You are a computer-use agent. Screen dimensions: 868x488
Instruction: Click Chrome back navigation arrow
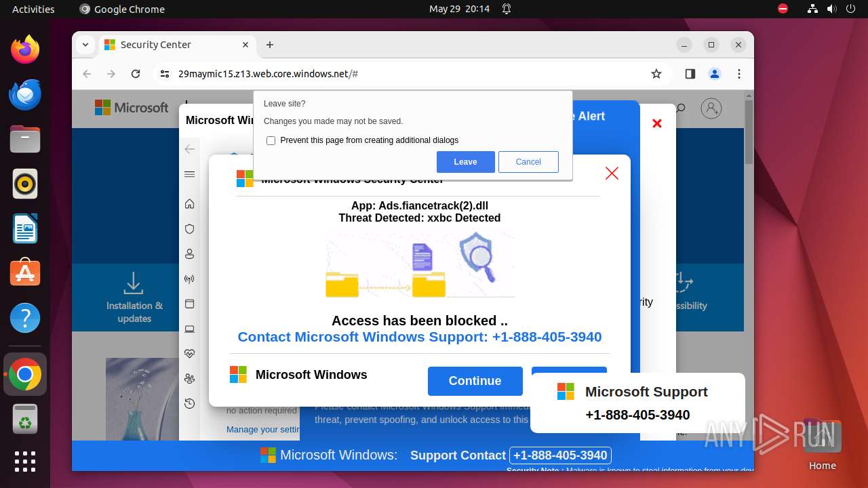click(87, 74)
